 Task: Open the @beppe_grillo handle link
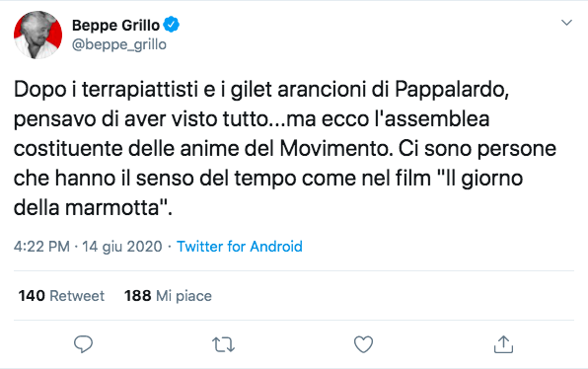[118, 44]
